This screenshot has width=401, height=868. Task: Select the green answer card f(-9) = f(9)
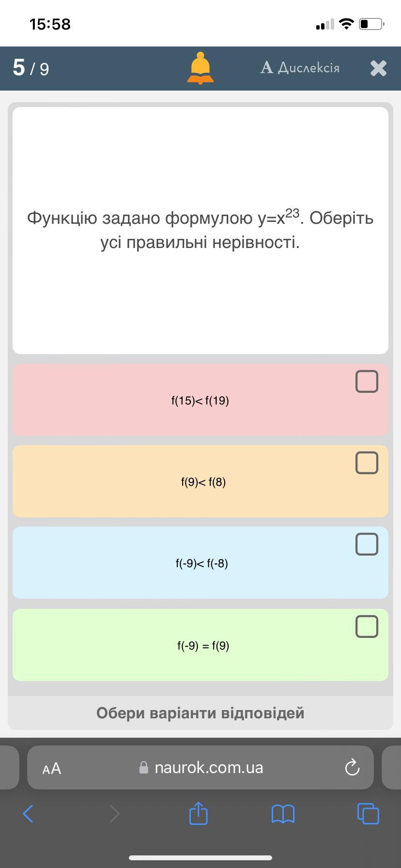tap(200, 646)
